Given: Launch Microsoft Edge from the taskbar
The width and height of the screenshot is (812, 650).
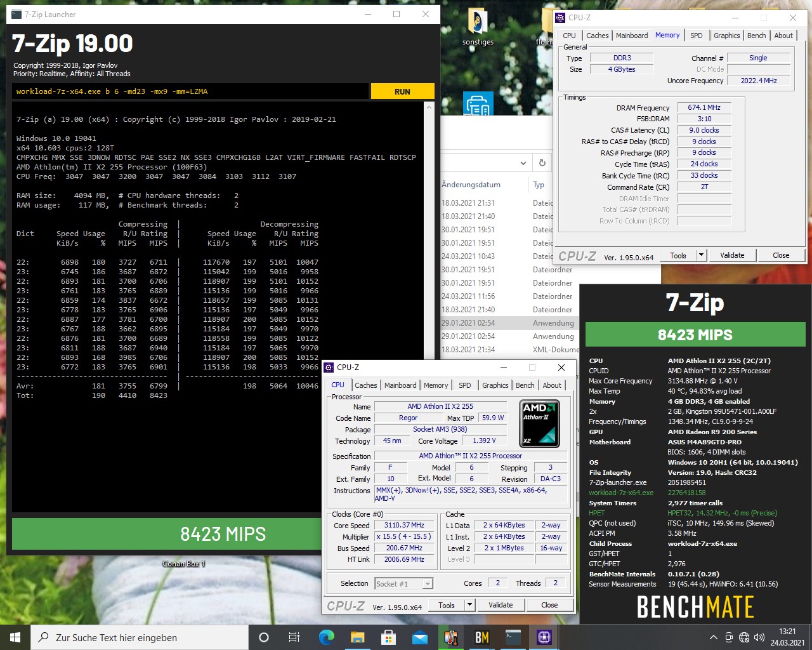Looking at the screenshot, I should (326, 637).
